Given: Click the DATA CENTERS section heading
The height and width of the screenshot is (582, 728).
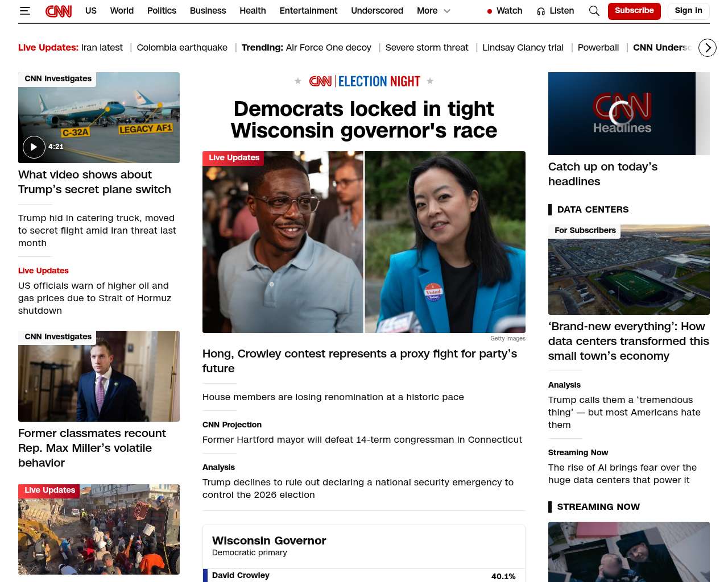Looking at the screenshot, I should pos(593,210).
